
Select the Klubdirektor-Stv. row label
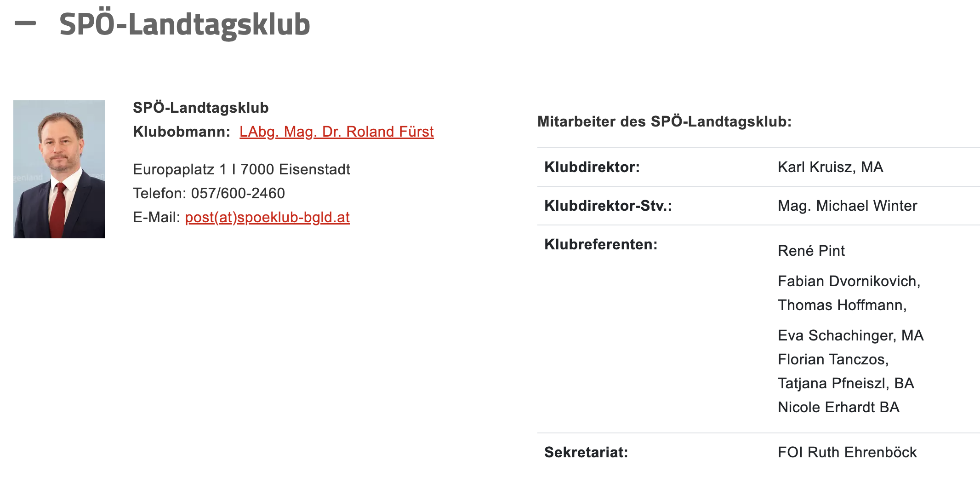(x=608, y=206)
